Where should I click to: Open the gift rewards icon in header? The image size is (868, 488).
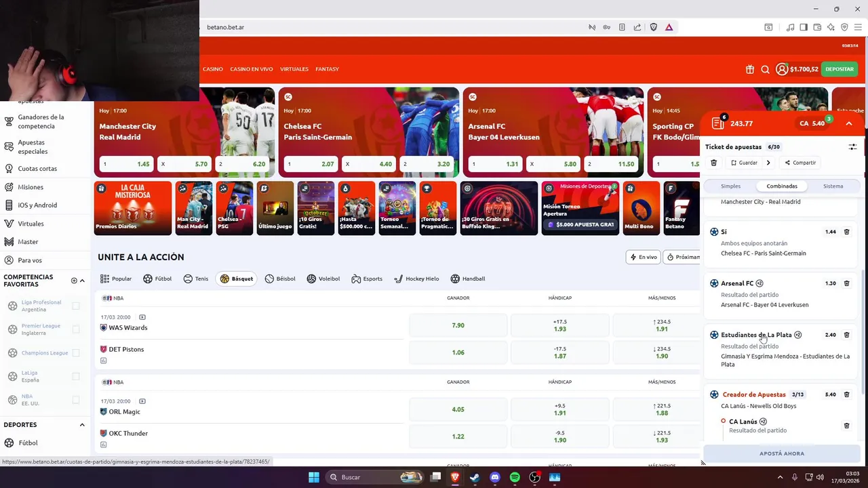749,69
